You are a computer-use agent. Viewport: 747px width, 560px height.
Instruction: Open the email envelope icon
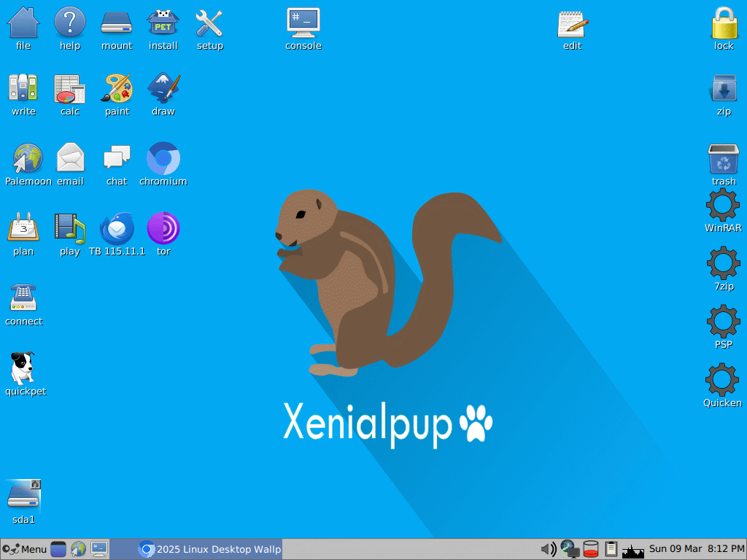point(70,158)
